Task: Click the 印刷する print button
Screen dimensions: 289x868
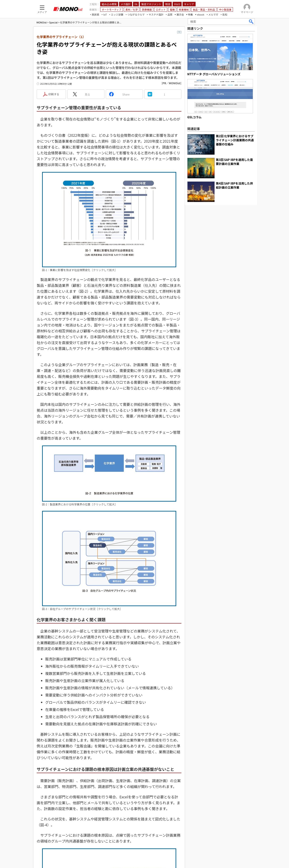Action: point(51,94)
